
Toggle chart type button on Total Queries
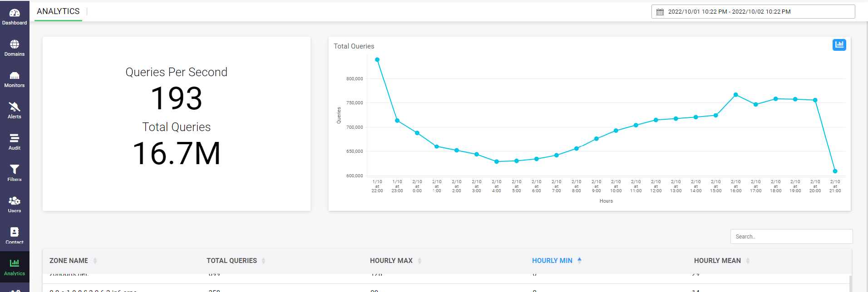click(x=839, y=45)
